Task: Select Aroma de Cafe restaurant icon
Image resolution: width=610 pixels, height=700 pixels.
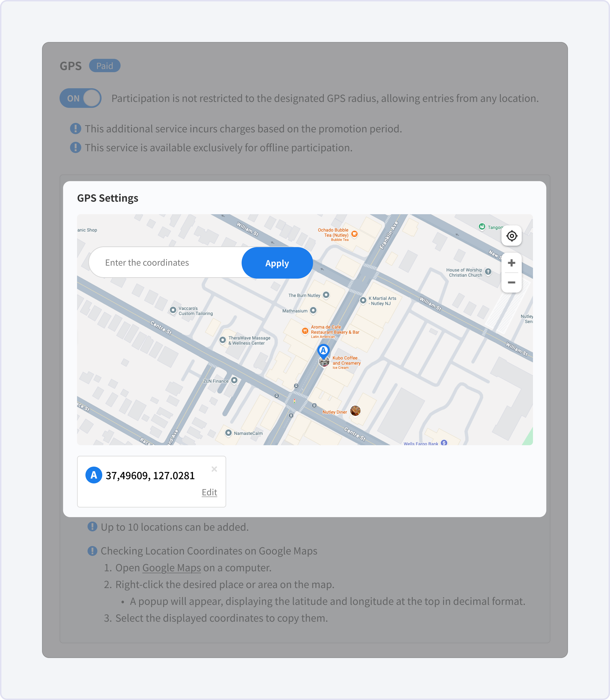Action: click(x=305, y=331)
